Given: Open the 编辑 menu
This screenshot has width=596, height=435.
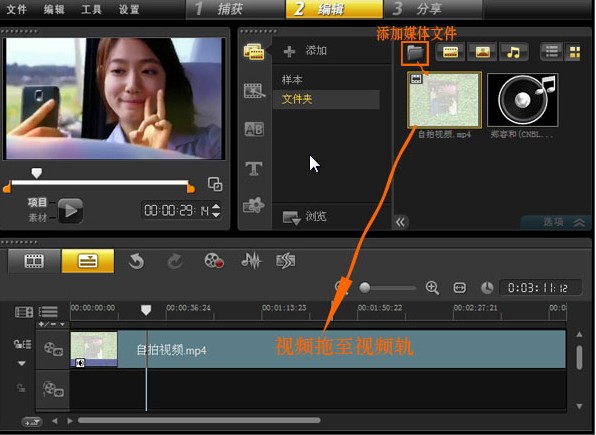Looking at the screenshot, I should tap(54, 9).
